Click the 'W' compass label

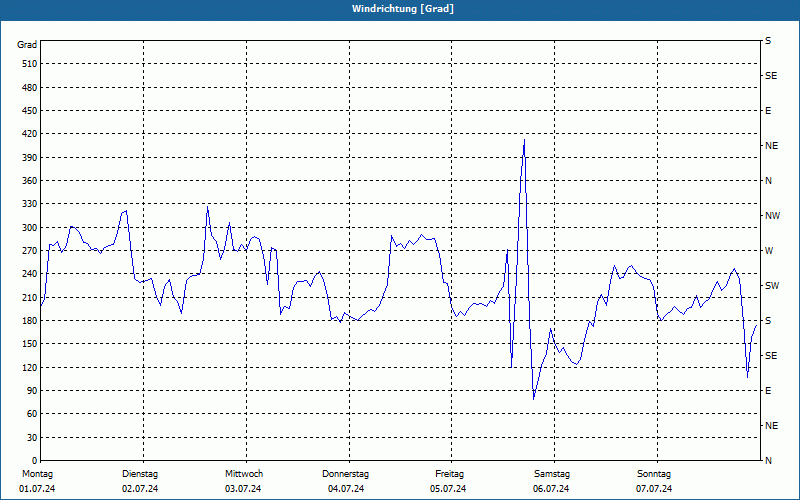point(769,251)
